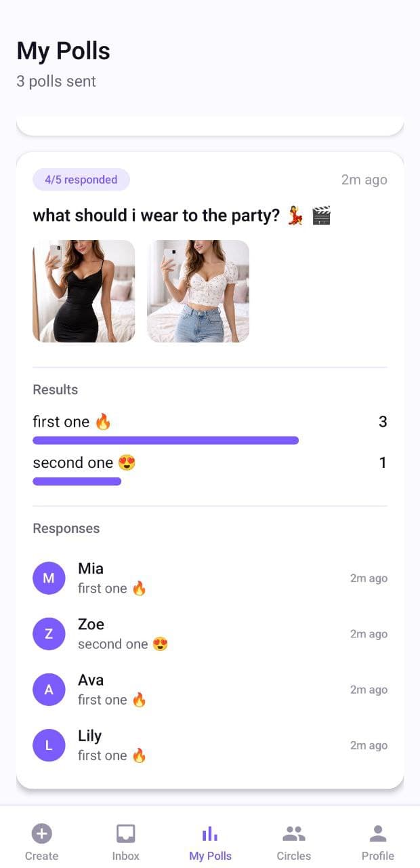Screen dimensions: 420x868
Task: Select the 'first one' result option
Action: point(70,421)
